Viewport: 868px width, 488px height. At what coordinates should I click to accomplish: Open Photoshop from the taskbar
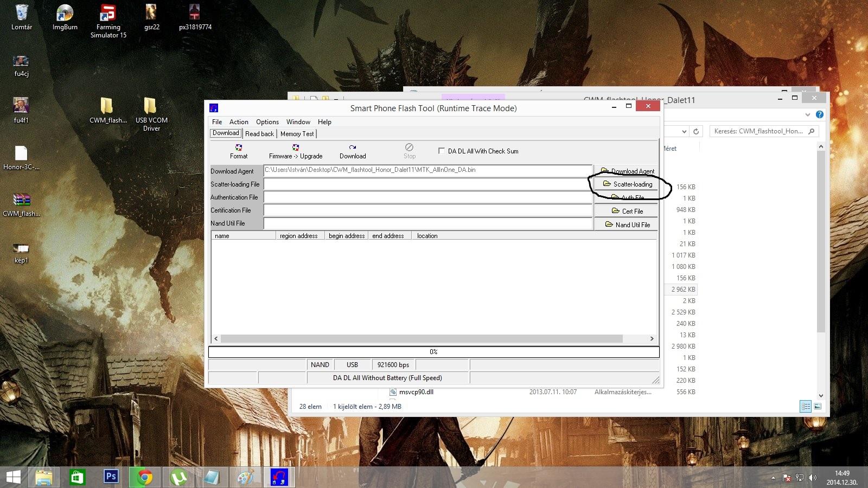[x=111, y=477]
